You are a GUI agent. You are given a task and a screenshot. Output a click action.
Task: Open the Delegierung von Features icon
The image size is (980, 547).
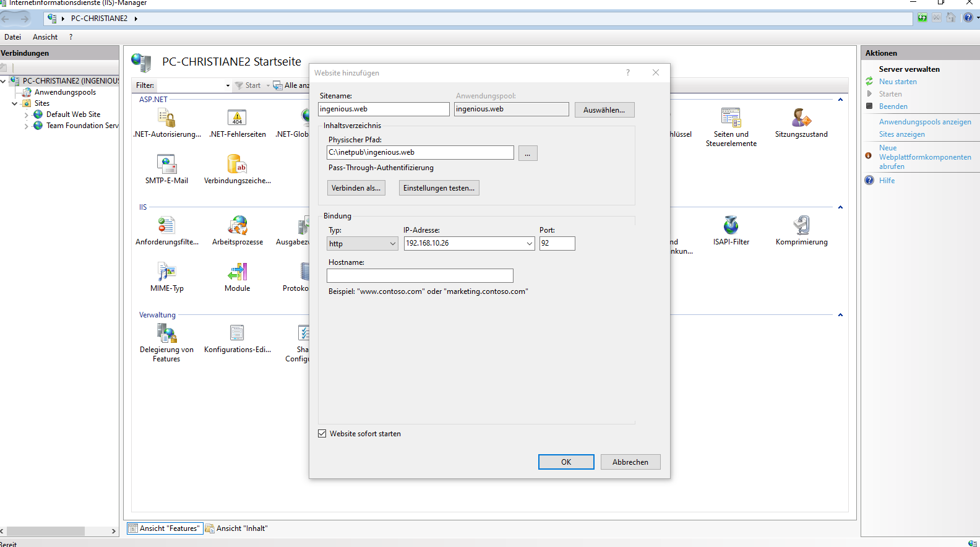tap(167, 333)
